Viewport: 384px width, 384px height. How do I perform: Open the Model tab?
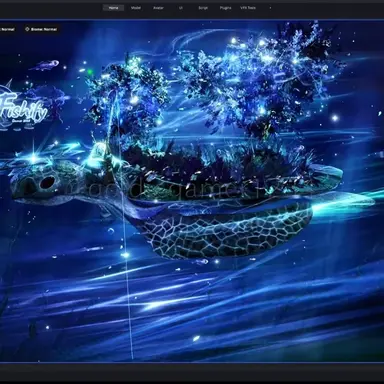pos(136,8)
